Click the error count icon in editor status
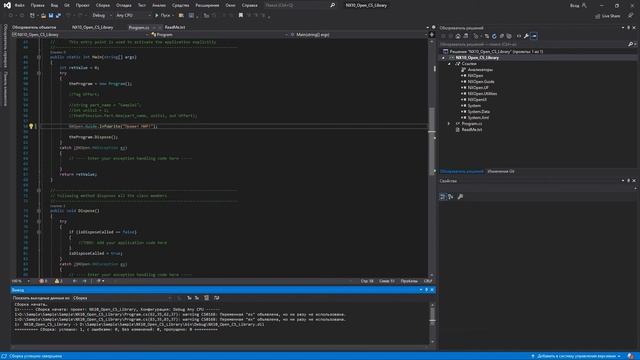 [43, 281]
